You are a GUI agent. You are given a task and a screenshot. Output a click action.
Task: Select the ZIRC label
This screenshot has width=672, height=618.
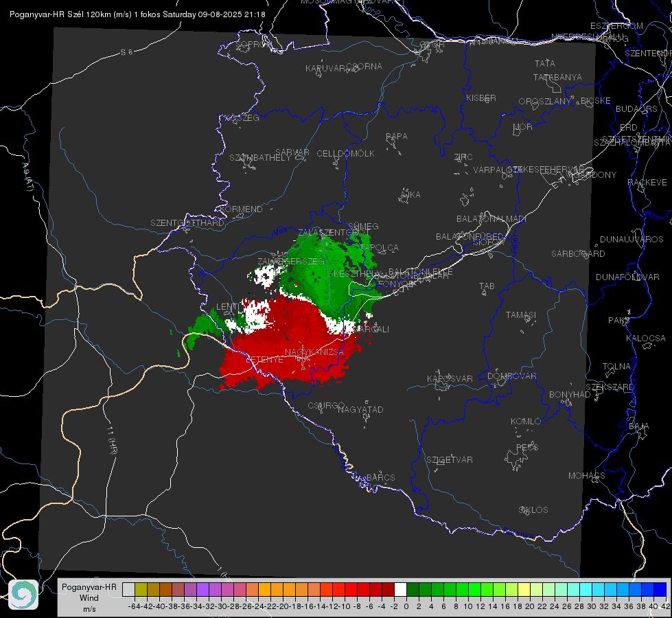tap(463, 157)
